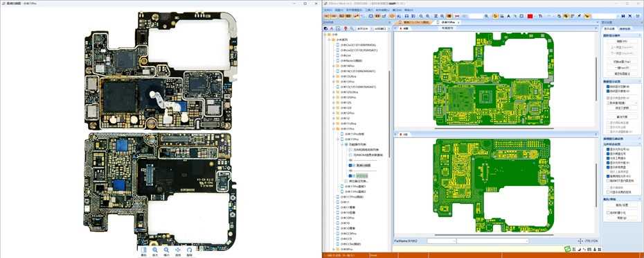Viewport: 644px width, 258px height.
Task: Click the 刷新(R) button in right panel
Action: point(621,42)
